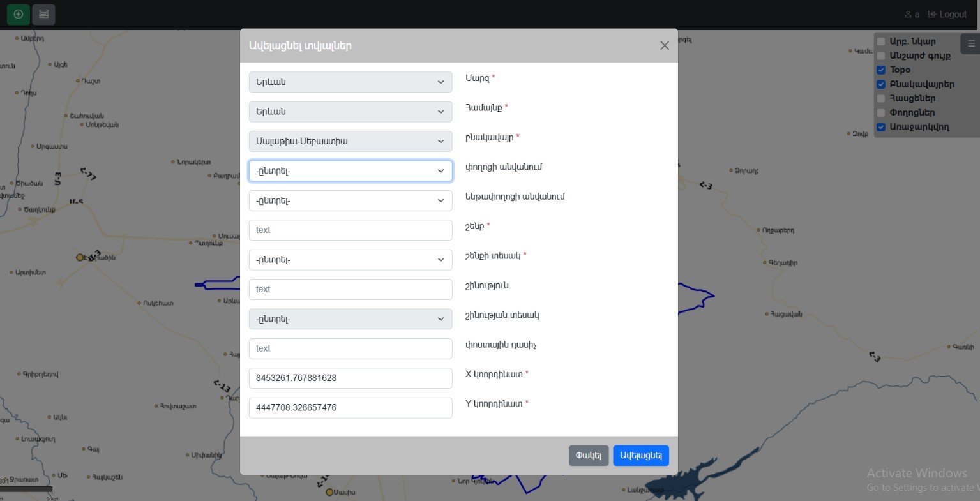
Task: Enable the Արբ. նկար layer checkbox
Action: pyautogui.click(x=881, y=41)
